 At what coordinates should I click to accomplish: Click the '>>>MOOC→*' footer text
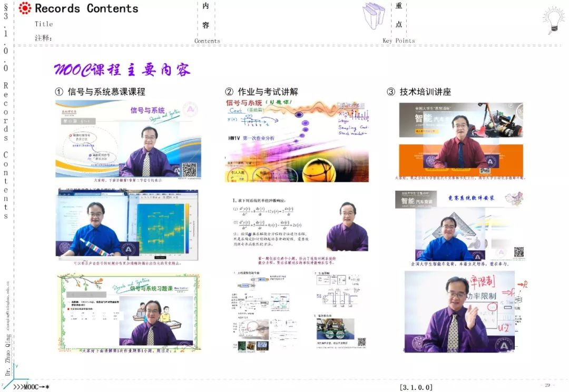point(31,387)
